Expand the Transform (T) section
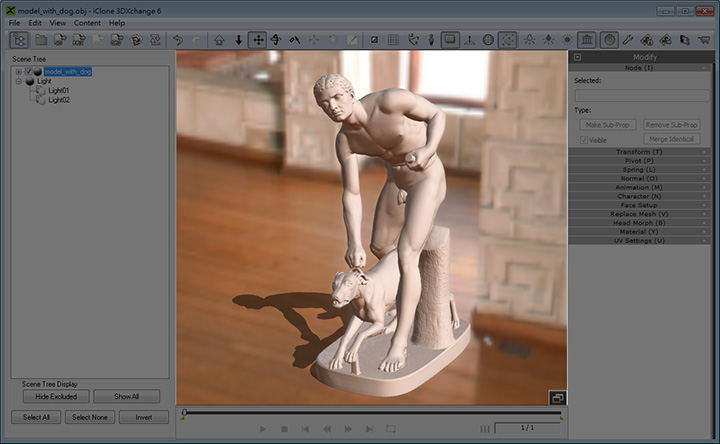720x444 pixels. coord(639,152)
